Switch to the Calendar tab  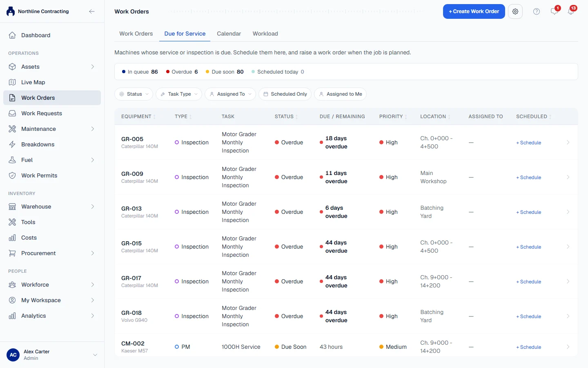click(x=229, y=34)
